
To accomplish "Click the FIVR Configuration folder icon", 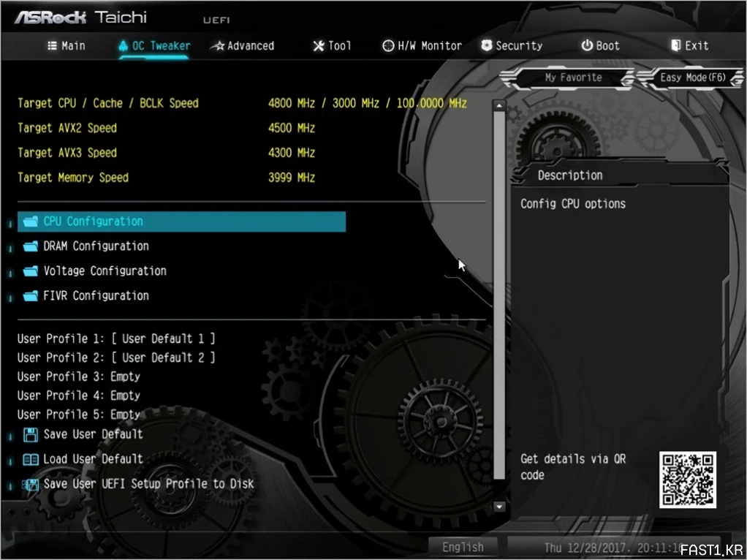I will 30,296.
